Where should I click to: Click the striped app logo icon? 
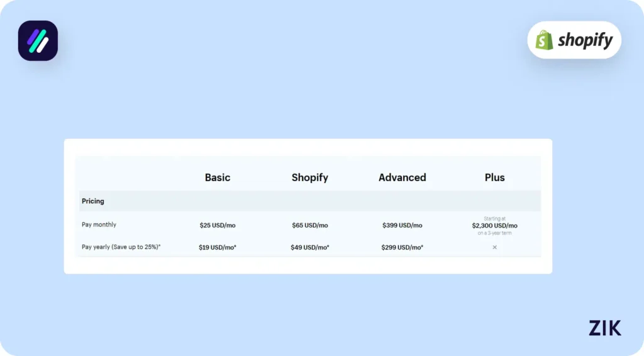(x=38, y=41)
